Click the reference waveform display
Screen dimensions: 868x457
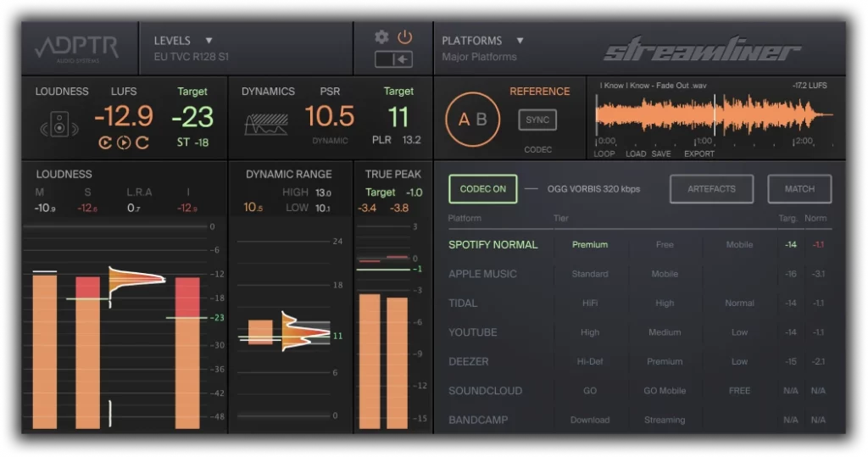[x=714, y=114]
